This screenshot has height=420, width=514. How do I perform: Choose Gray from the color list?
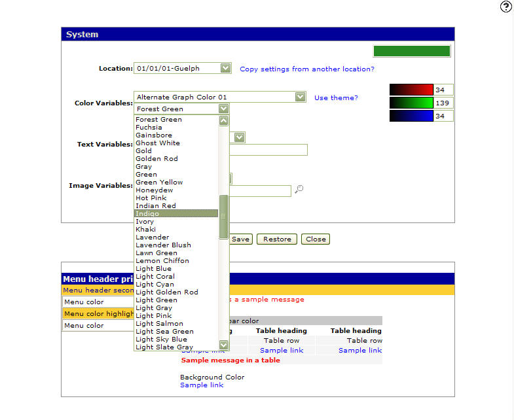(176, 167)
